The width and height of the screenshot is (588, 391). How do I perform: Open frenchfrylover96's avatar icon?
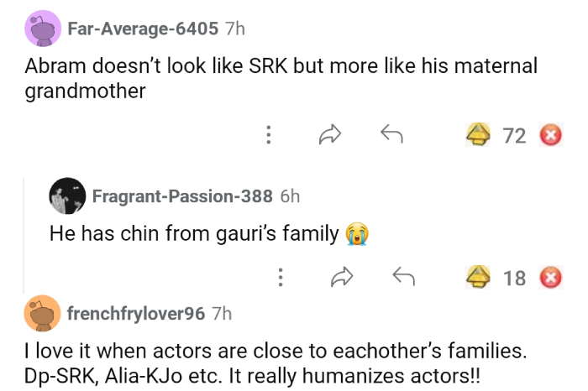point(42,313)
